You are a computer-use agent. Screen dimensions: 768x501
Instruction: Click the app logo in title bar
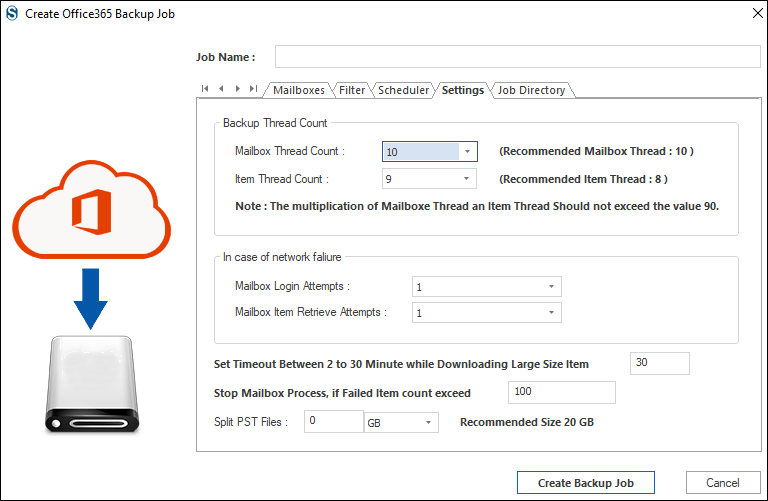click(12, 13)
